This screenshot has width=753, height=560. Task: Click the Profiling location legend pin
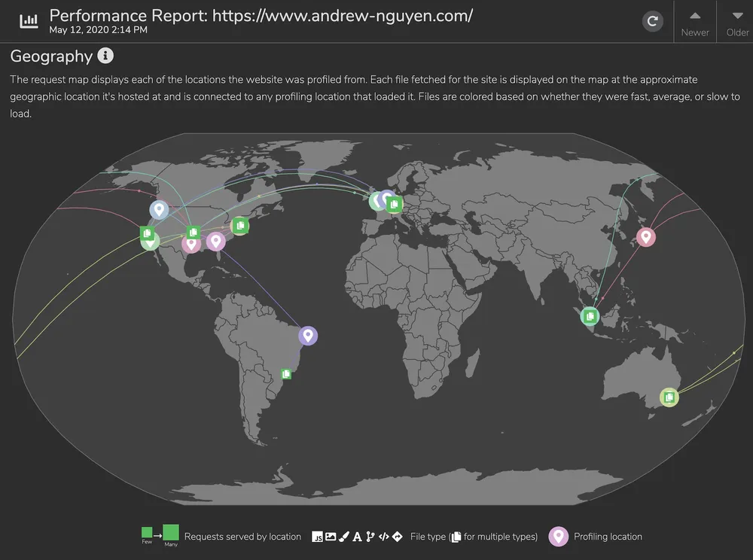tap(558, 537)
